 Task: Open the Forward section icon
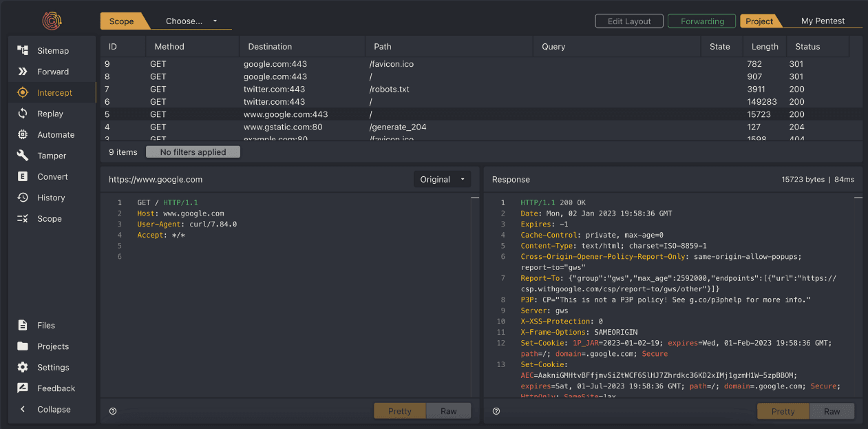click(23, 72)
